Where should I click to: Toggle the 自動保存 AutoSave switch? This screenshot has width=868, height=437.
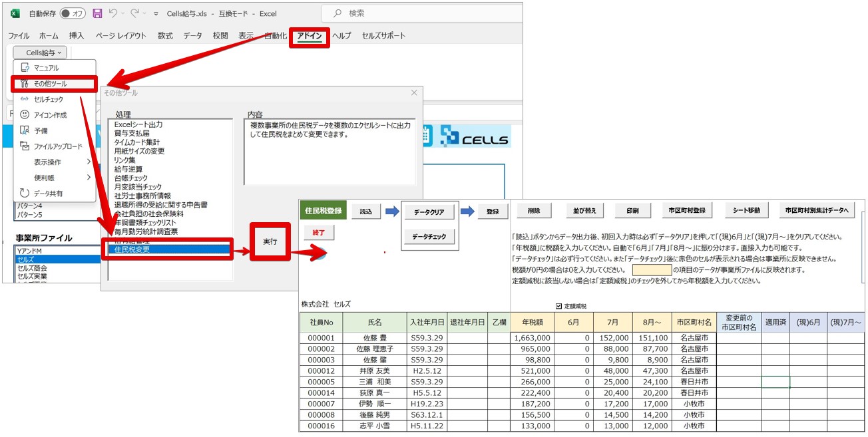tap(73, 13)
